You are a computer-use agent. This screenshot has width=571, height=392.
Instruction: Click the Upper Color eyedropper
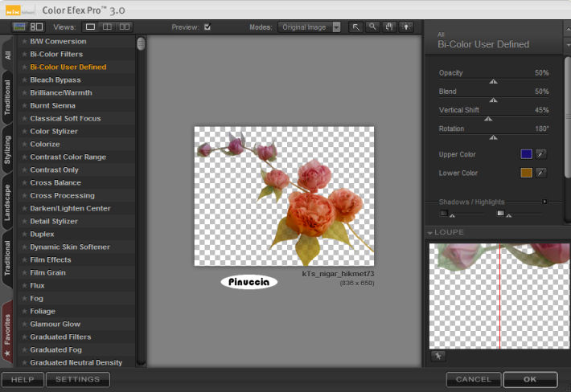tap(541, 153)
